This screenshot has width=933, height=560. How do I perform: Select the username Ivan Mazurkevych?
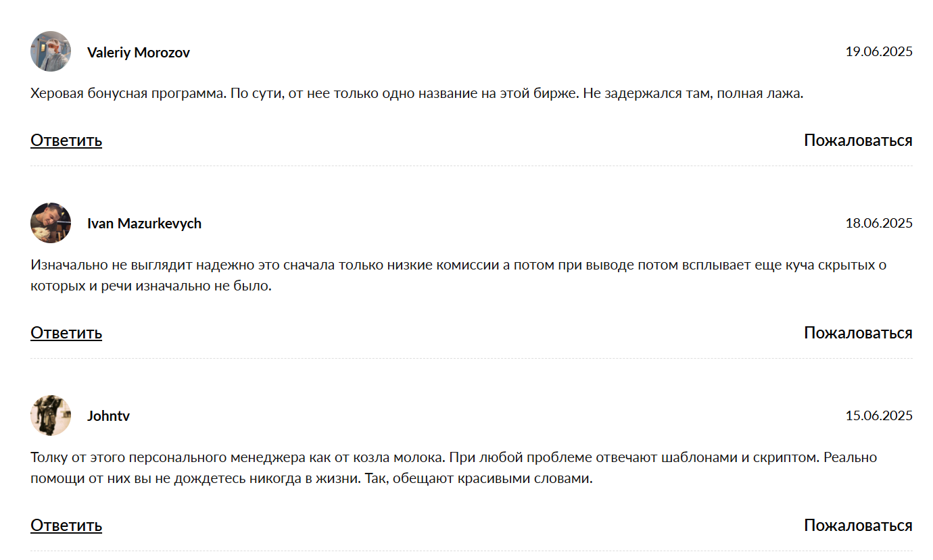click(x=144, y=223)
